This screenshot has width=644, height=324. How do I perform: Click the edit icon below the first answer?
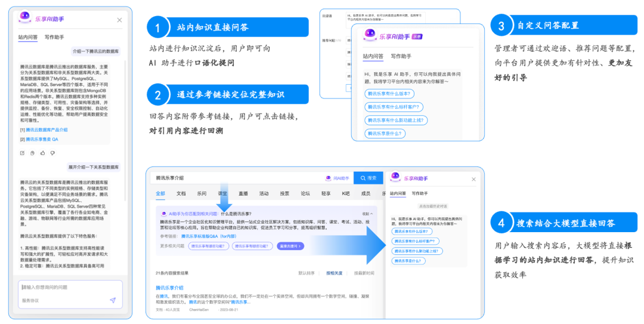(23, 153)
